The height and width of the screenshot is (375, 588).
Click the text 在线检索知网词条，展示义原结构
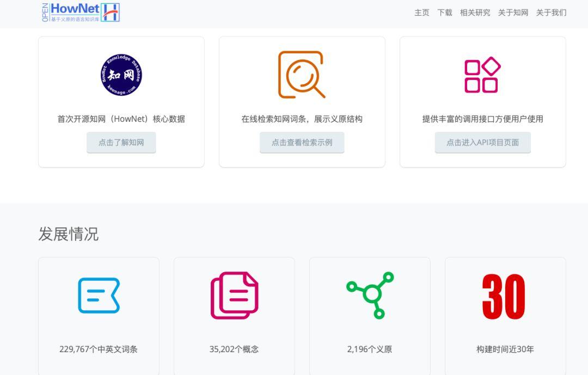coord(302,119)
